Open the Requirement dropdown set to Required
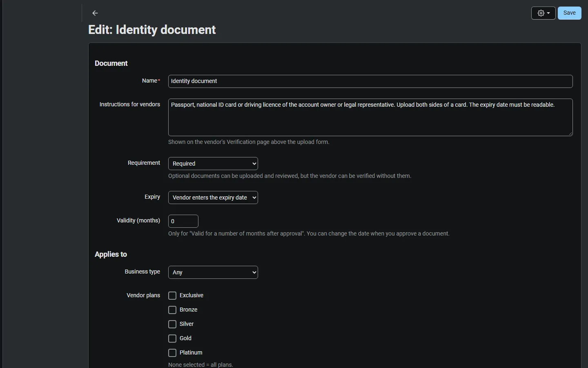 [x=213, y=164]
